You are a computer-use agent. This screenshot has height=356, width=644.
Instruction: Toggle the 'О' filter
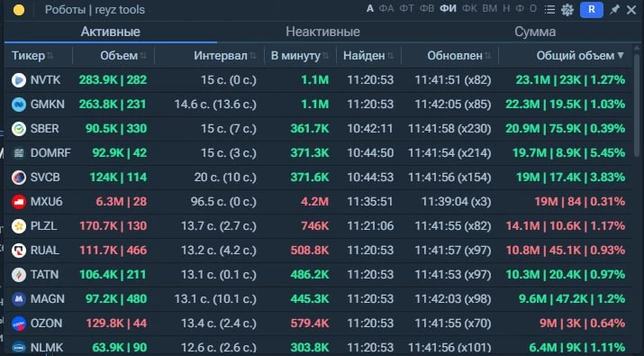tap(533, 9)
